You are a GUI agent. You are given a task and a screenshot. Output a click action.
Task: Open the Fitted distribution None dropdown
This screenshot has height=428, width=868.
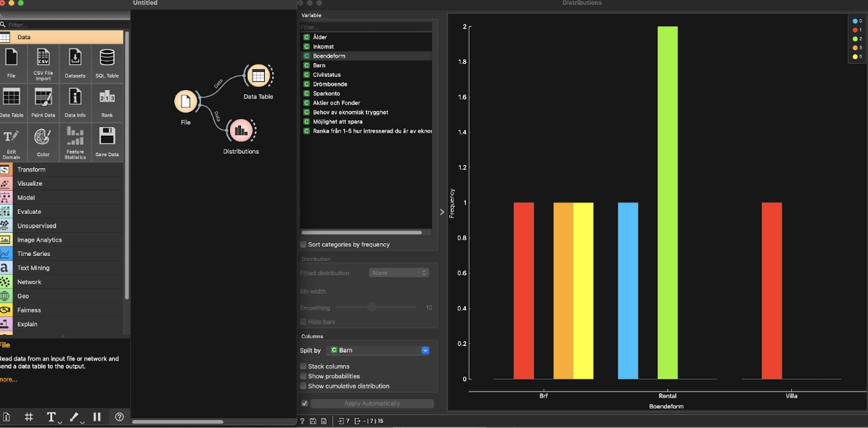point(398,273)
